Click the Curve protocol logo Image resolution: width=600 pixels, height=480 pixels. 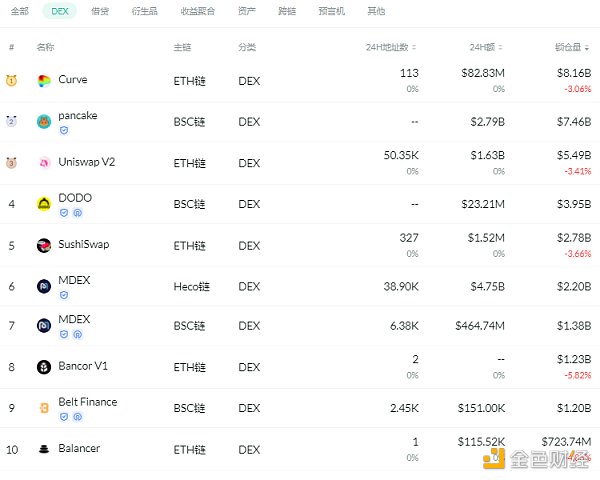point(44,80)
